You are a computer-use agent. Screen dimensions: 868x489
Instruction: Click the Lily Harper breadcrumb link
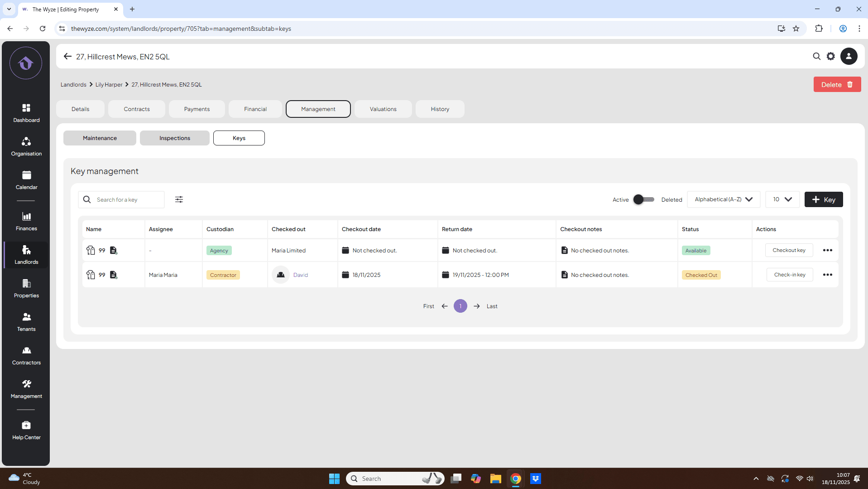(x=109, y=85)
